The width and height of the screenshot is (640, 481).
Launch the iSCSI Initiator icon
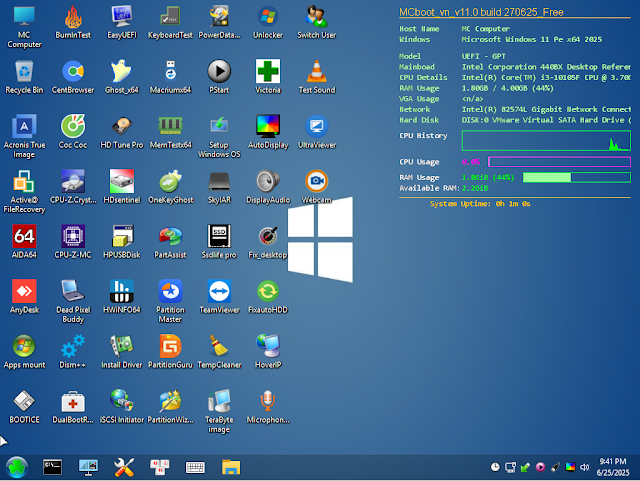122,406
